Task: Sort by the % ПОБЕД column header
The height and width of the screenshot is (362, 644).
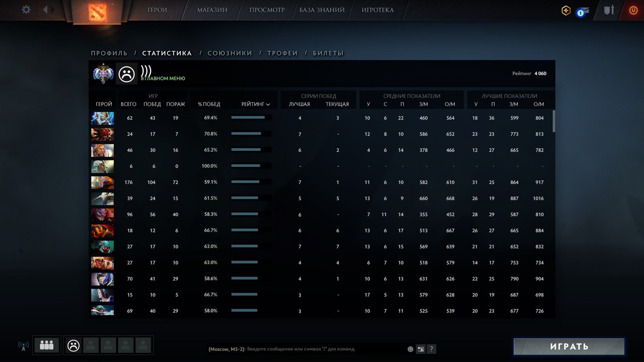Action: click(209, 105)
